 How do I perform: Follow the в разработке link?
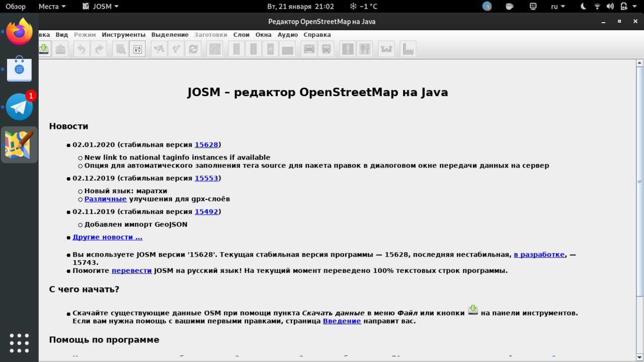pos(539,255)
